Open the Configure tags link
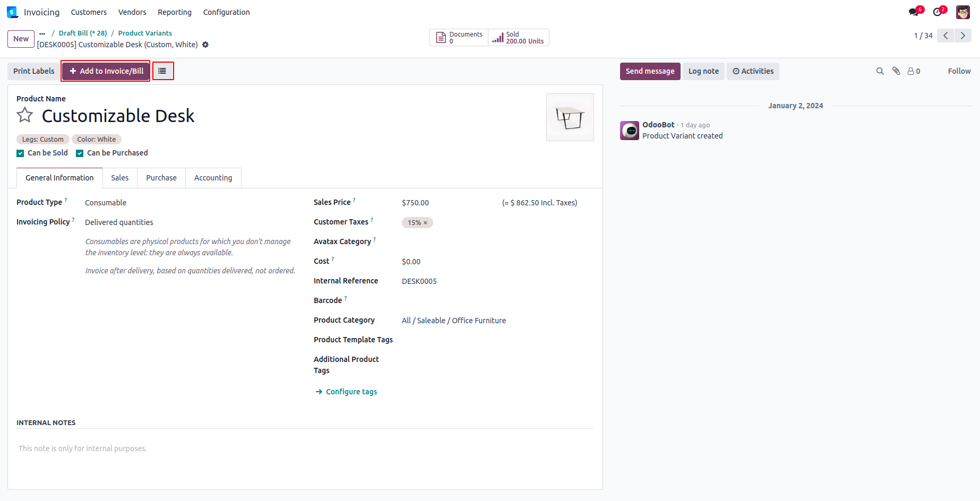The image size is (980, 501). 346,392
